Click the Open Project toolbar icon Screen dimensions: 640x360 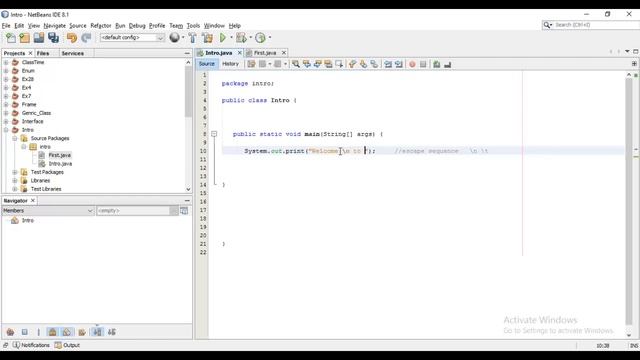(x=39, y=38)
